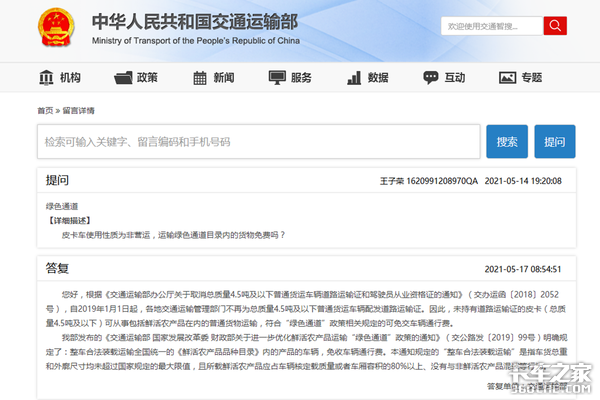
Task: Click the blue 提问 button
Action: coord(555,142)
